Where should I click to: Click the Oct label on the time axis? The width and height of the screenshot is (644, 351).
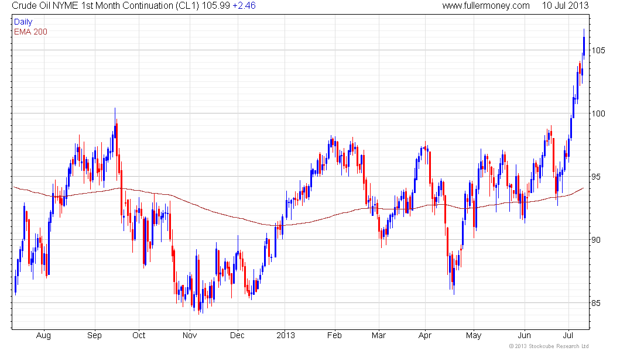click(139, 335)
